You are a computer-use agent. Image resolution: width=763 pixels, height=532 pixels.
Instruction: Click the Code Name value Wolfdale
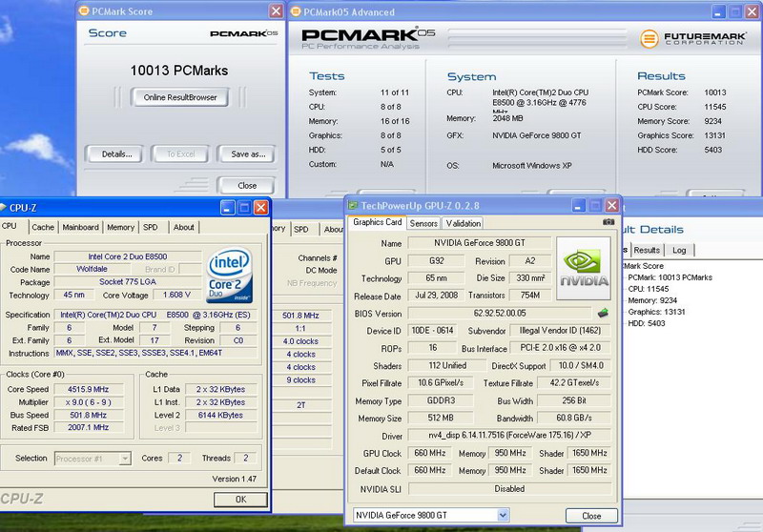pos(92,269)
